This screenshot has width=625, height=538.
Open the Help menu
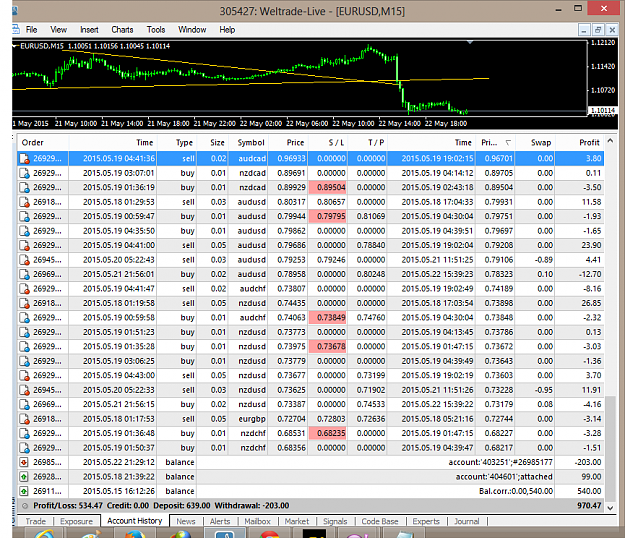click(227, 30)
